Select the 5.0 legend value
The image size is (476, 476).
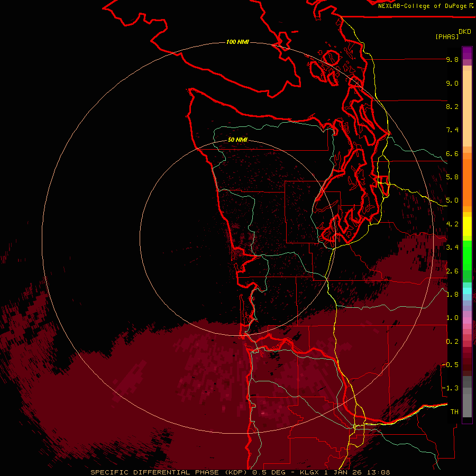tap(452, 200)
